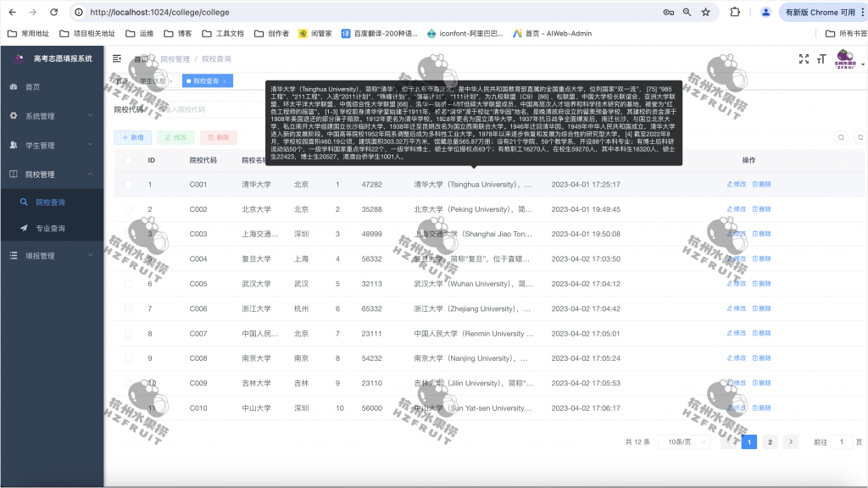Click the magnifier search icon above the table
This screenshot has width=868, height=488.
click(840, 136)
